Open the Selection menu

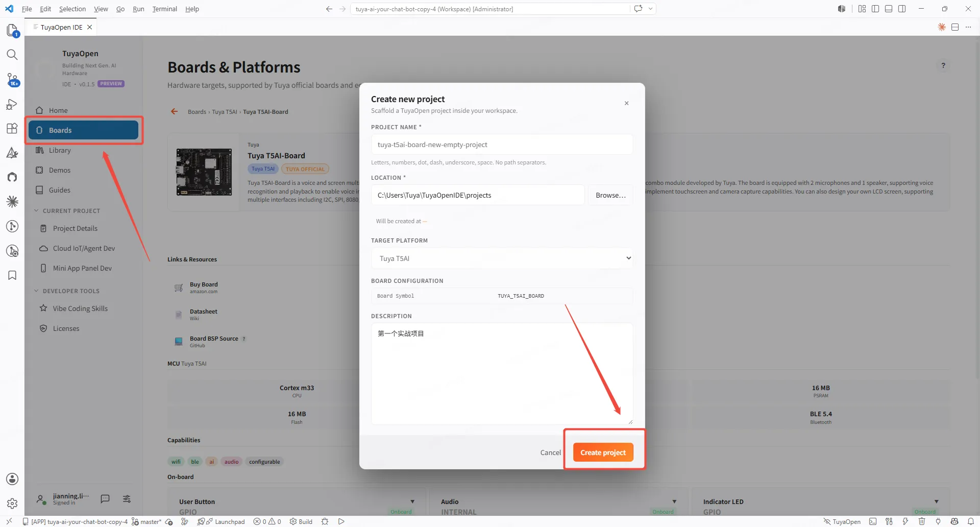pos(72,9)
